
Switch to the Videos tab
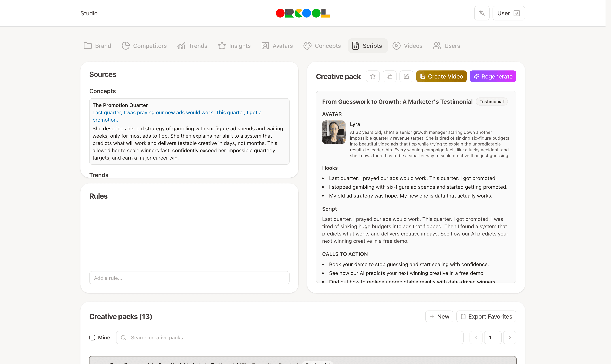(x=407, y=46)
